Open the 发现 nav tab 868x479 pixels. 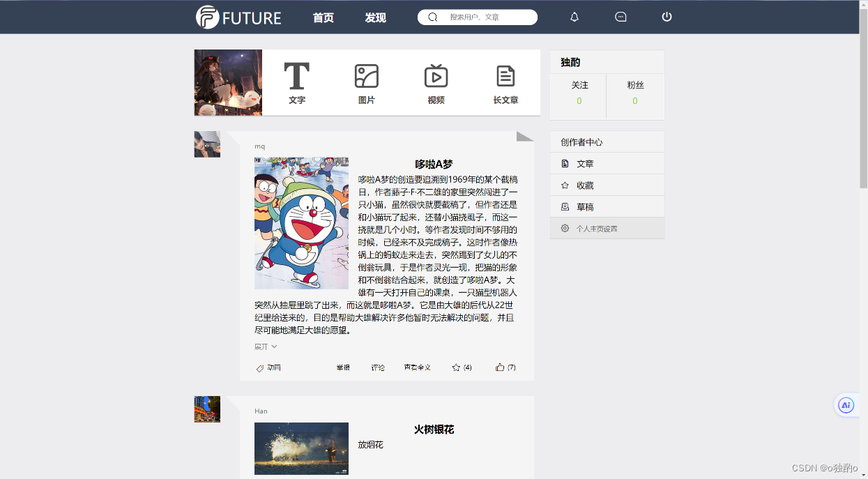tap(375, 18)
